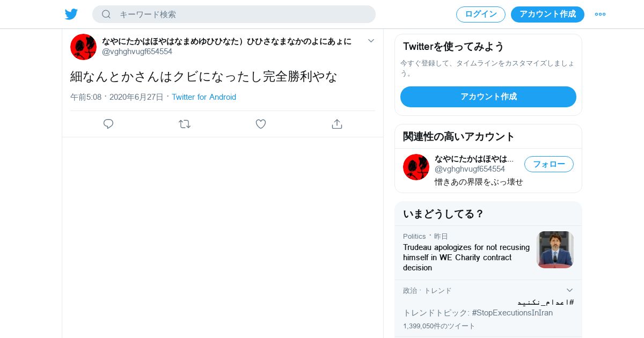
Task: Open Trudeau apologizes trending story
Action: pos(466,258)
